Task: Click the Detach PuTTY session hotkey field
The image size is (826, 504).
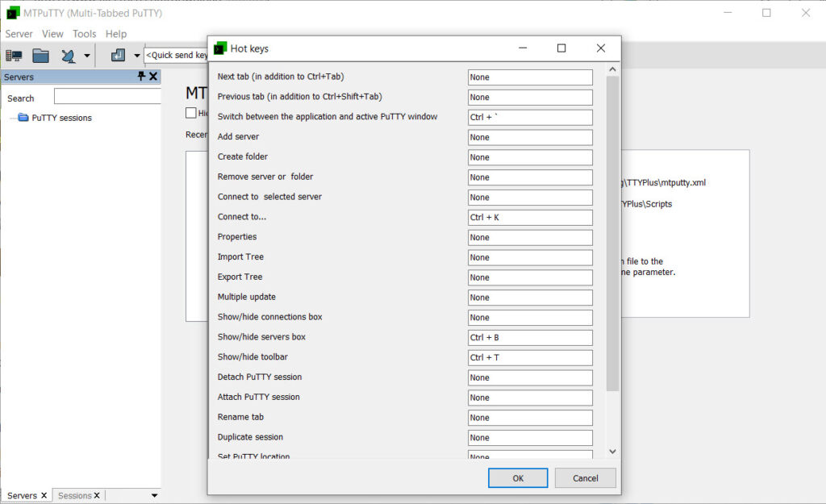Action: (530, 377)
